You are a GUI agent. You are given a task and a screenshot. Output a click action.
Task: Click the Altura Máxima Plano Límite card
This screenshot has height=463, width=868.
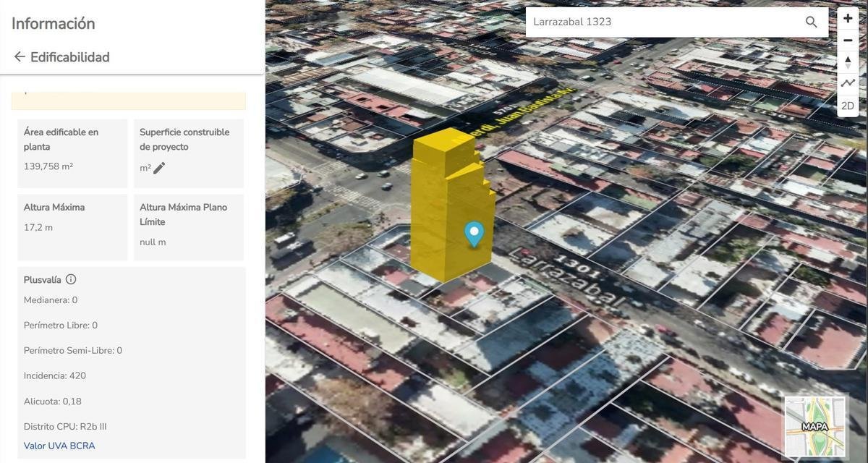(x=188, y=227)
